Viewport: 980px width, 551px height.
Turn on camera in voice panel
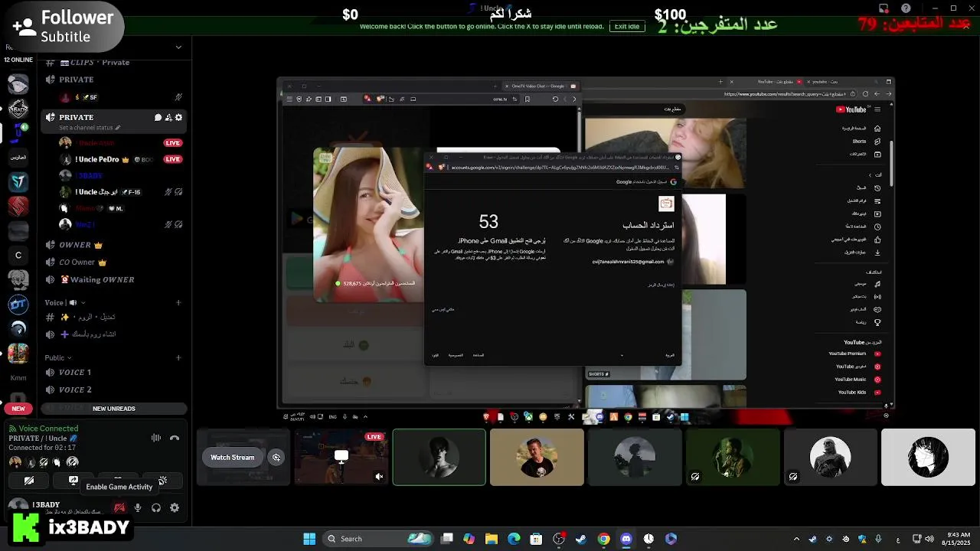point(29,481)
